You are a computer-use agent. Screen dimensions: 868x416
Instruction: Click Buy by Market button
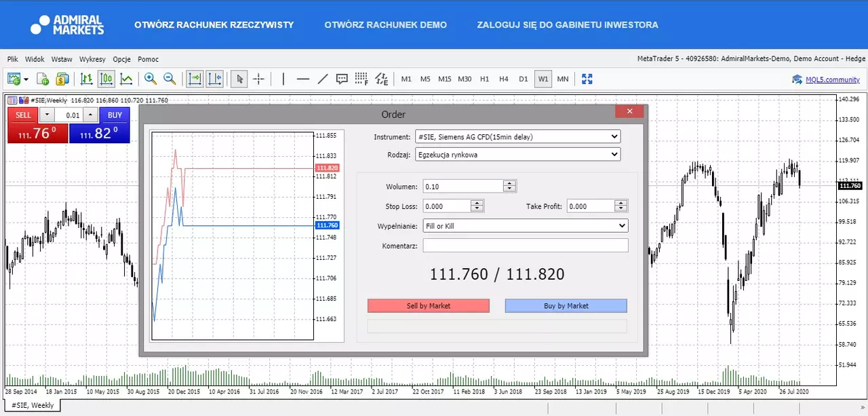click(566, 306)
